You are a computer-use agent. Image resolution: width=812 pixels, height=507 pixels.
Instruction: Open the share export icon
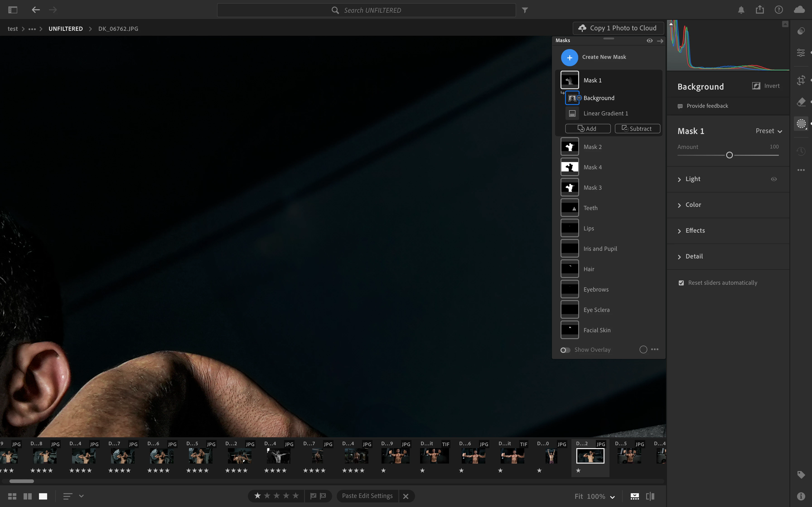[x=760, y=10]
